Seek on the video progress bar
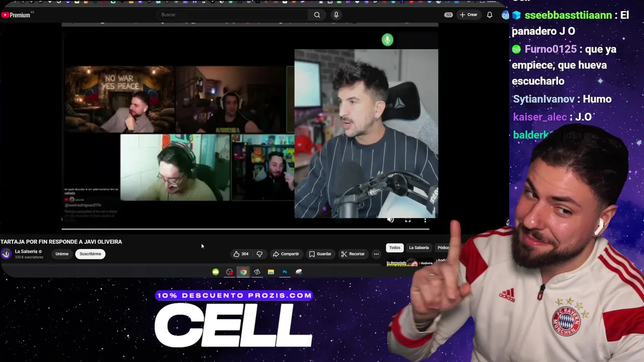This screenshot has height=362, width=644. point(246,229)
